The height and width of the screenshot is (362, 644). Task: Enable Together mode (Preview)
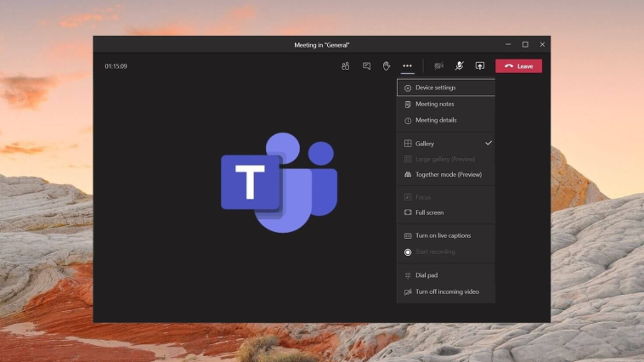[446, 174]
